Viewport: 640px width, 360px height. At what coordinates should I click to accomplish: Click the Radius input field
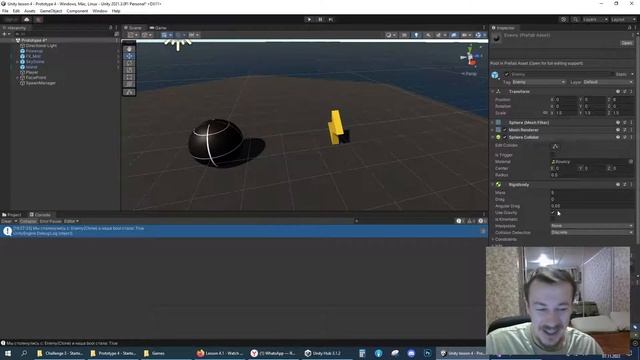[592, 175]
